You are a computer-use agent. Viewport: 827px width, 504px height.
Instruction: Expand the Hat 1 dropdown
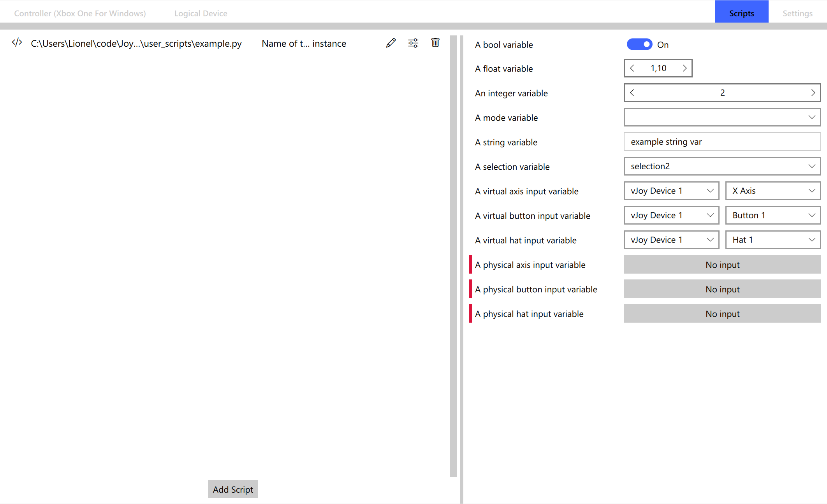772,239
